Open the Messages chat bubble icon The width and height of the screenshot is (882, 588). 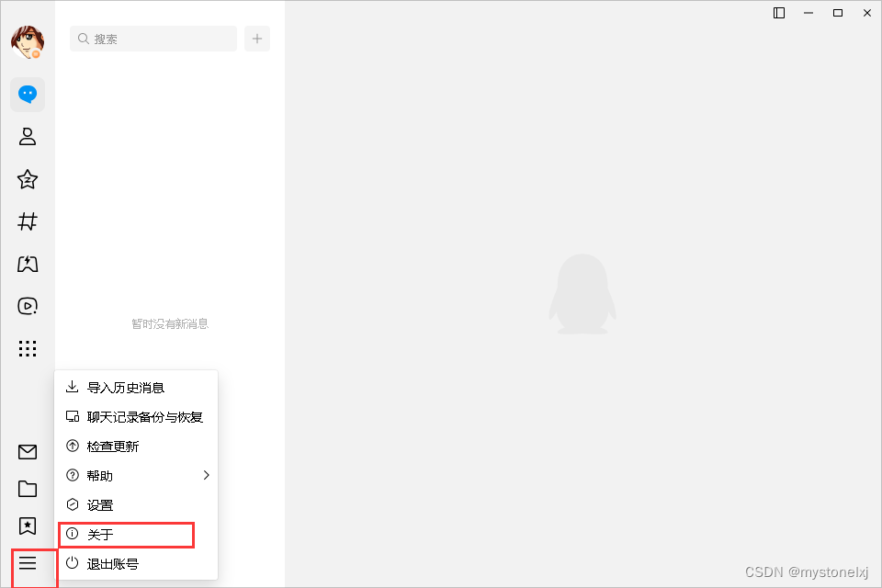pyautogui.click(x=27, y=94)
